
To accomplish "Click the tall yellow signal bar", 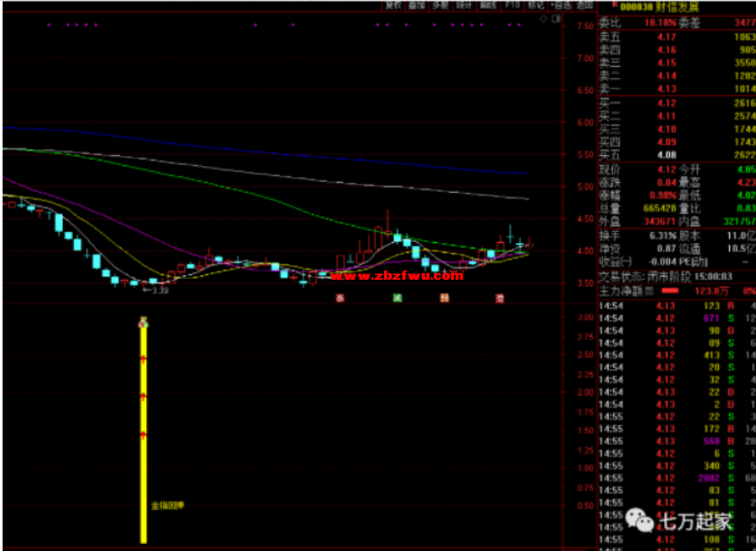I will (143, 434).
